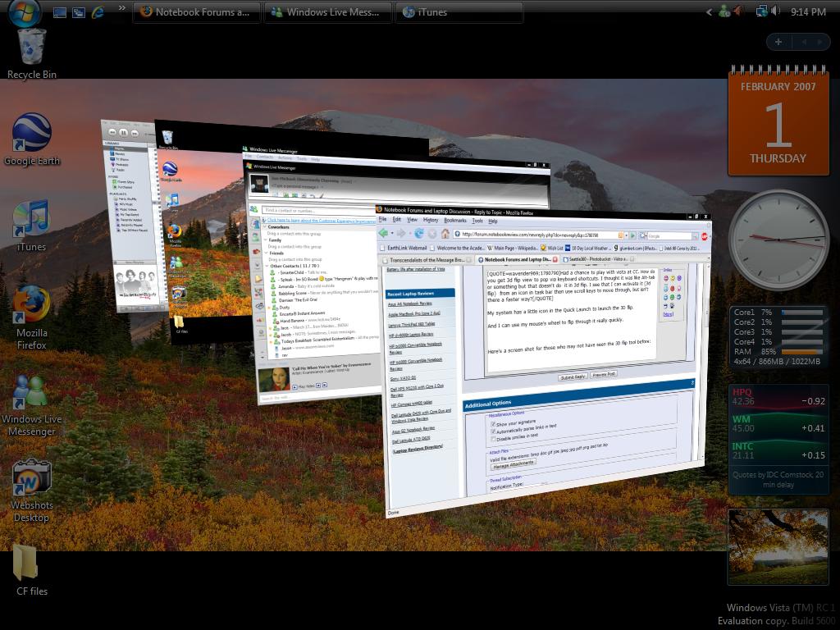Click the Notebook Forums taskbar button
This screenshot has height=630, width=840.
[197, 12]
